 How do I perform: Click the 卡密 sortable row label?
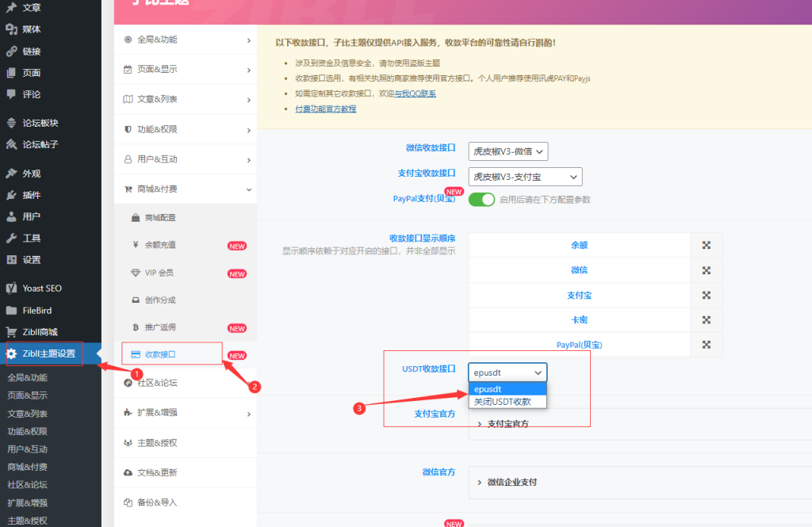[580, 320]
